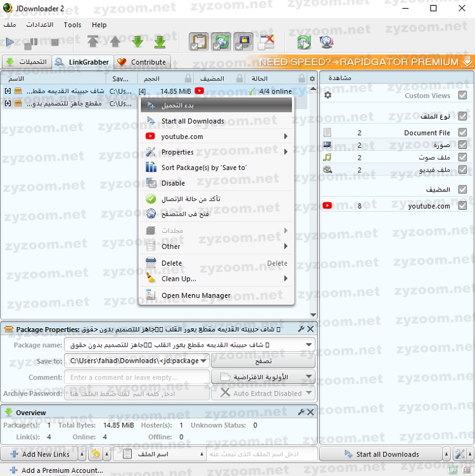The height and width of the screenshot is (476, 475).
Task: Click the bottom Start all Downloads button
Action: [381, 454]
